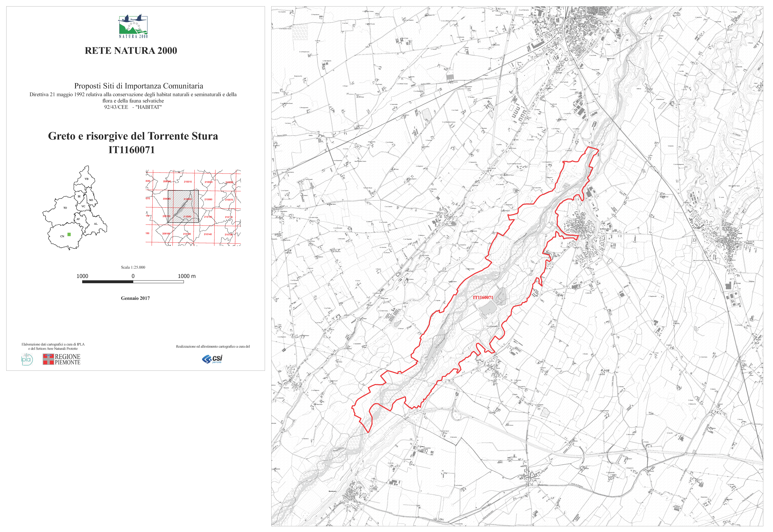Image resolution: width=773 pixels, height=532 pixels.
Task: Click the 'Direttiva 21 maggio 1992' line
Action: 133,95
